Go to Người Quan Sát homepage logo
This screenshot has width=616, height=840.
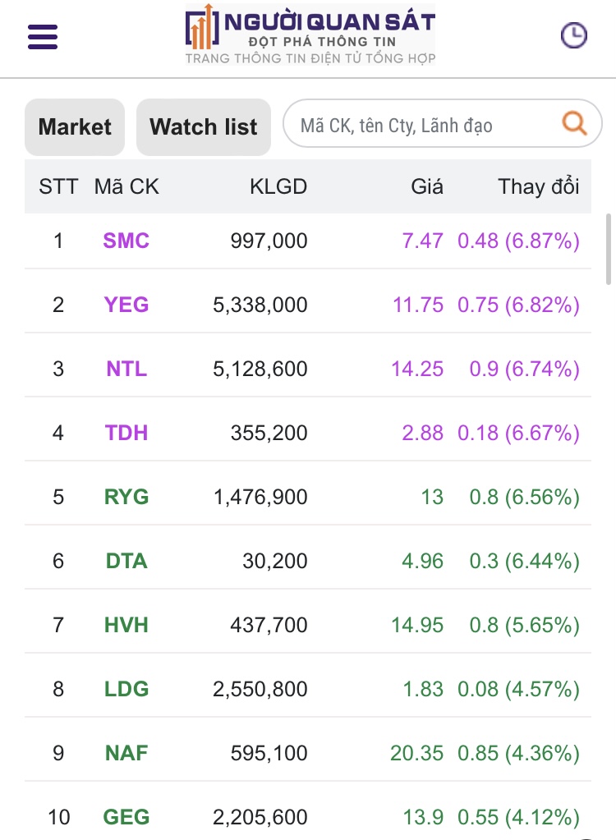tap(310, 35)
